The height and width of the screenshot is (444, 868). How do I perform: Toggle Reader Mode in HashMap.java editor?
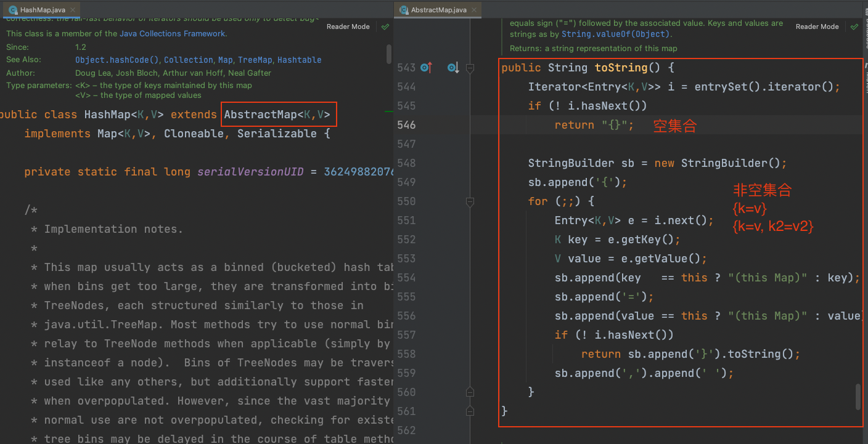tap(348, 27)
